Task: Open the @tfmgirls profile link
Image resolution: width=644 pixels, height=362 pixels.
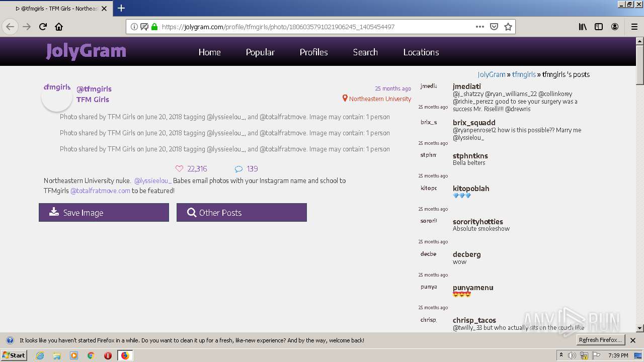Action: coord(94,89)
